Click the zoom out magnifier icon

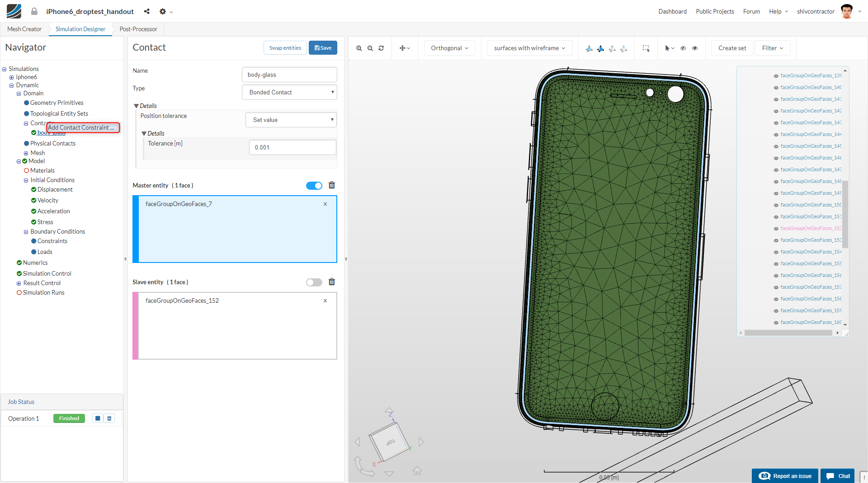point(370,48)
